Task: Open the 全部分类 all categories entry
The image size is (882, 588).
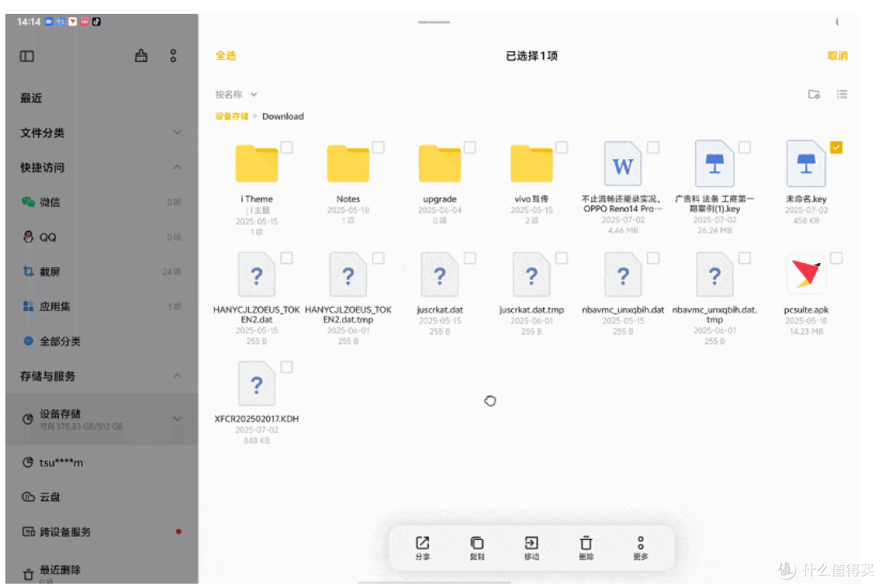Action: (x=101, y=341)
